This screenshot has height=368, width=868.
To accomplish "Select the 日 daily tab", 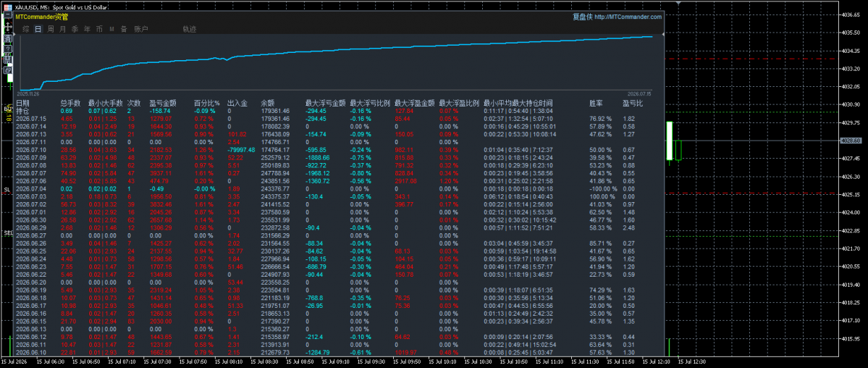I will (38, 29).
